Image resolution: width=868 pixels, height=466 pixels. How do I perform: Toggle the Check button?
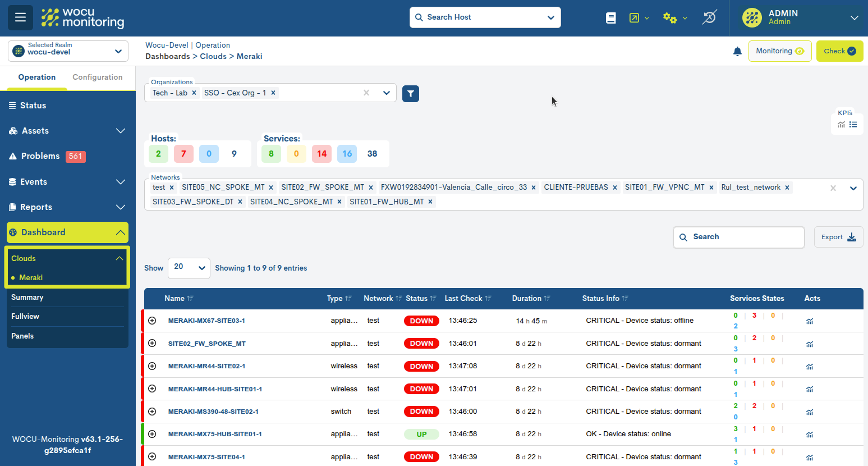tap(839, 51)
